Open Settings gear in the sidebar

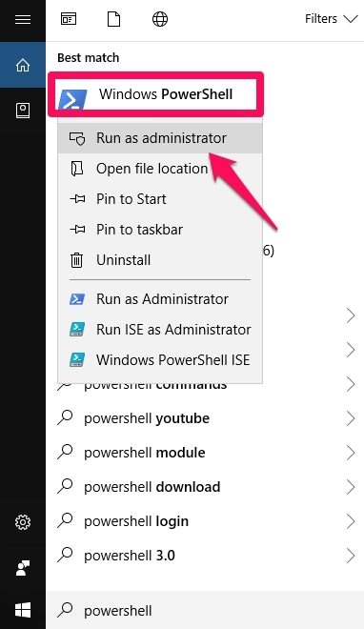pos(23,522)
